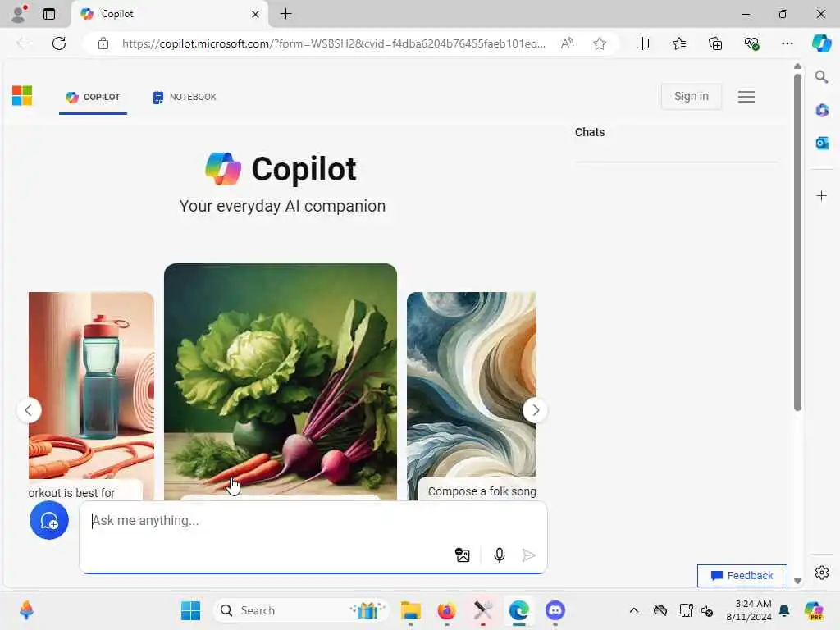
Task: Open the hamburger menu beside Sign in
Action: click(x=746, y=97)
